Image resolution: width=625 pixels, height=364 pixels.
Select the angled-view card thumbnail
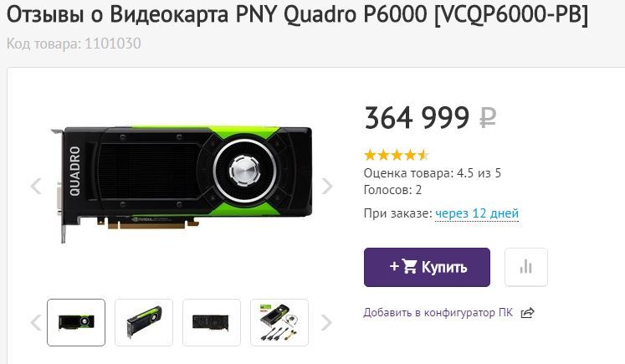[144, 322]
